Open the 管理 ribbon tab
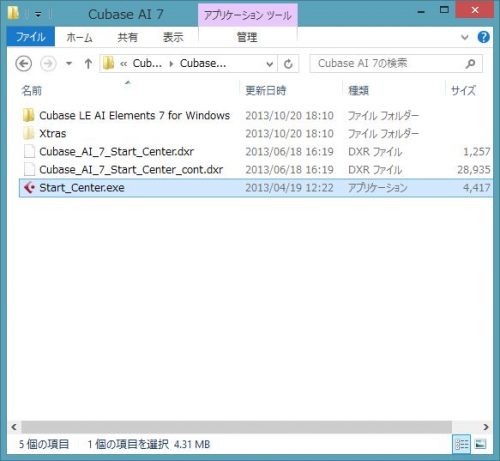 [247, 37]
